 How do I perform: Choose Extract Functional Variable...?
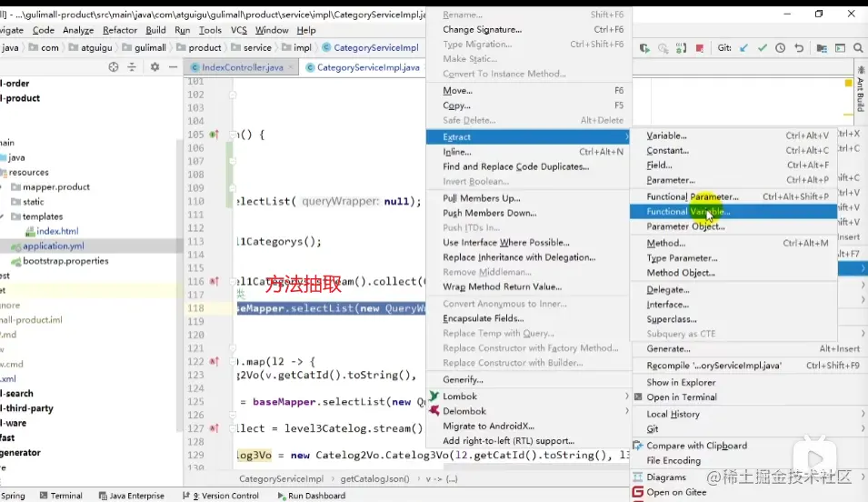(x=733, y=212)
